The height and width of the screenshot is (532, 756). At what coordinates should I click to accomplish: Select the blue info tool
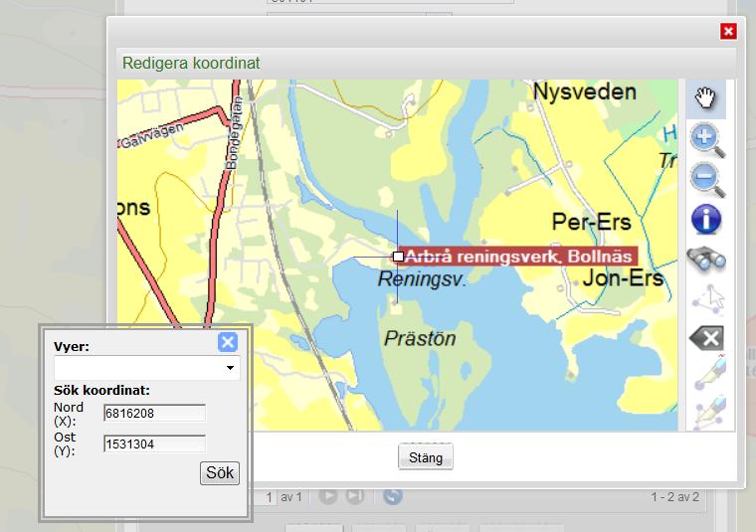pyautogui.click(x=706, y=219)
